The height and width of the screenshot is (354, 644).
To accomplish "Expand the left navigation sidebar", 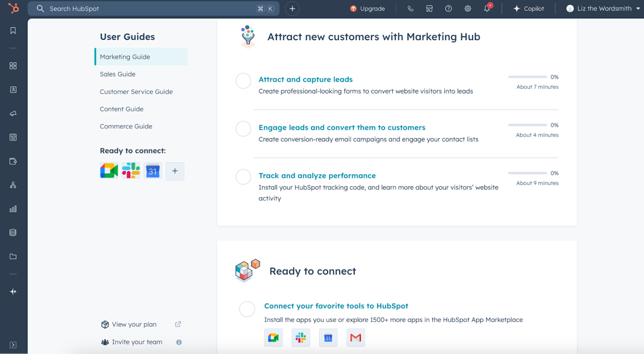I will point(13,345).
